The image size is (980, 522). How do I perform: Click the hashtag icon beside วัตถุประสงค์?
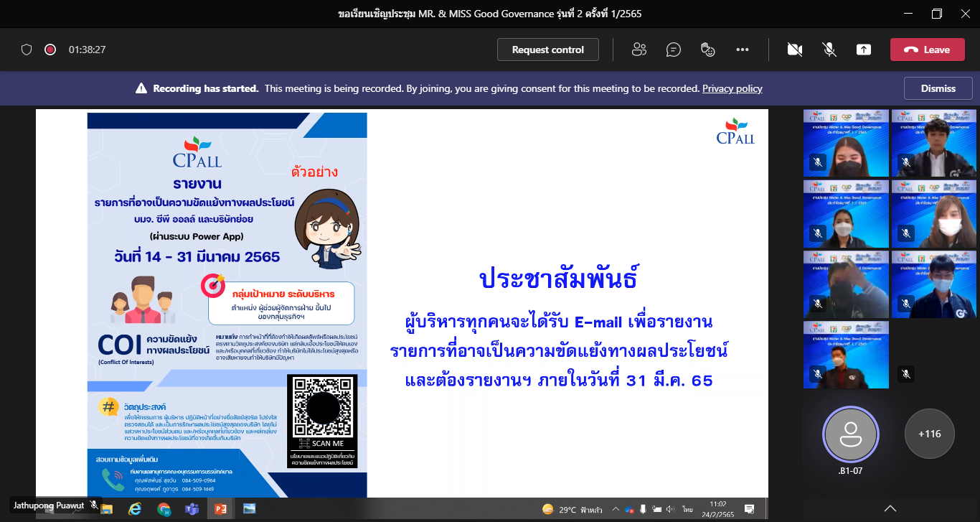coord(108,406)
